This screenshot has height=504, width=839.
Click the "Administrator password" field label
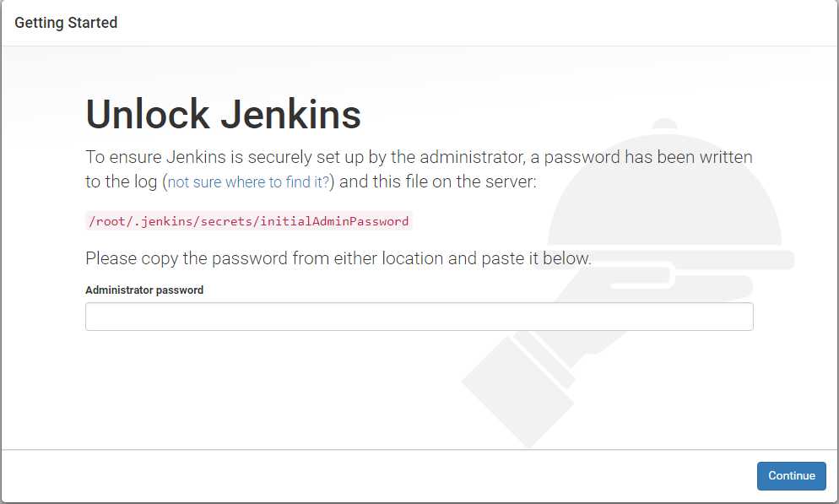[144, 290]
